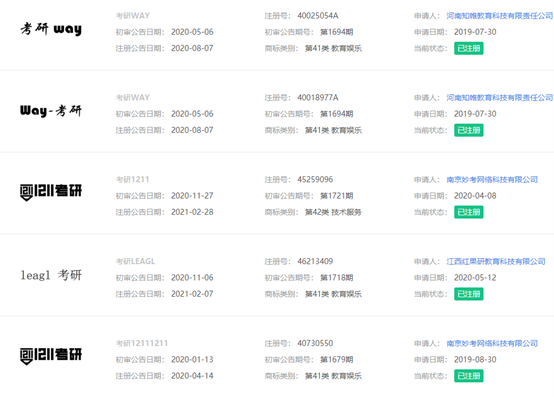Click preliminary announcement date 2020-11-27
554x397 pixels.
click(x=192, y=196)
